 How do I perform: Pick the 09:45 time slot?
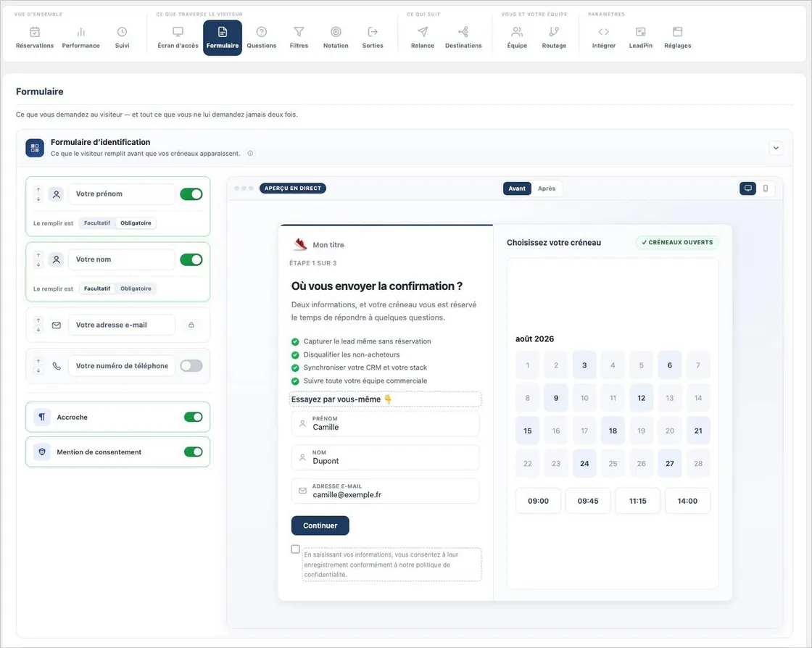[588, 501]
